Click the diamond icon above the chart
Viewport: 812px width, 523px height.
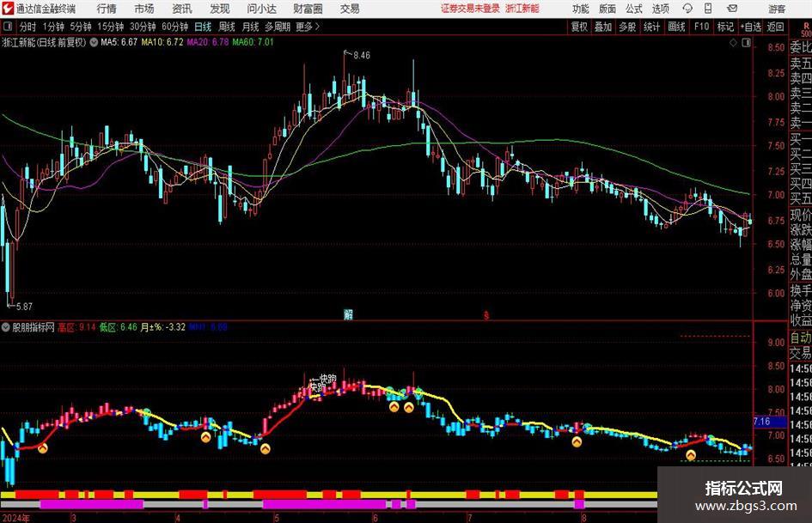[733, 43]
